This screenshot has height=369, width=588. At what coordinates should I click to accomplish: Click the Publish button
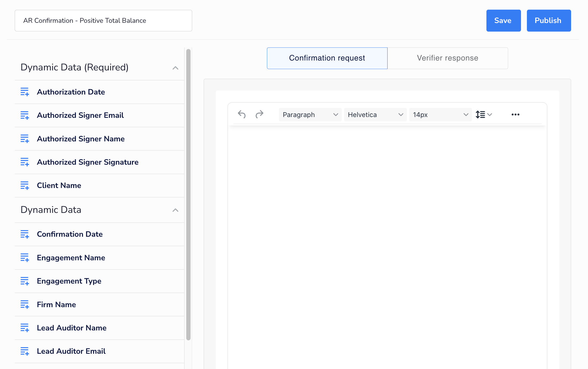pos(549,21)
